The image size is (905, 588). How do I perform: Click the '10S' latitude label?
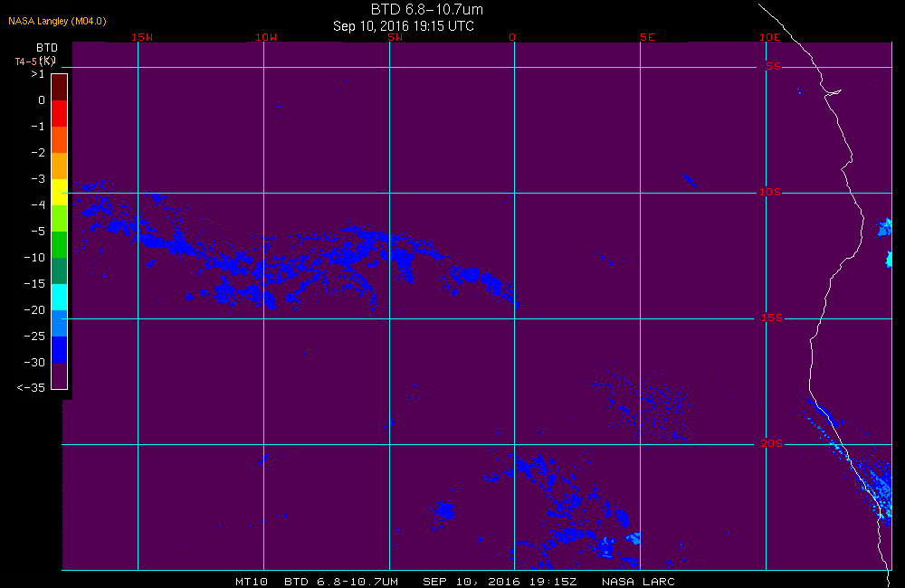[769, 192]
